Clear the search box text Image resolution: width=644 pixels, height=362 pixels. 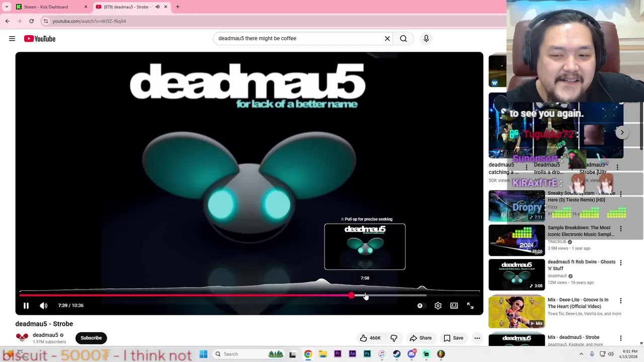(x=387, y=38)
